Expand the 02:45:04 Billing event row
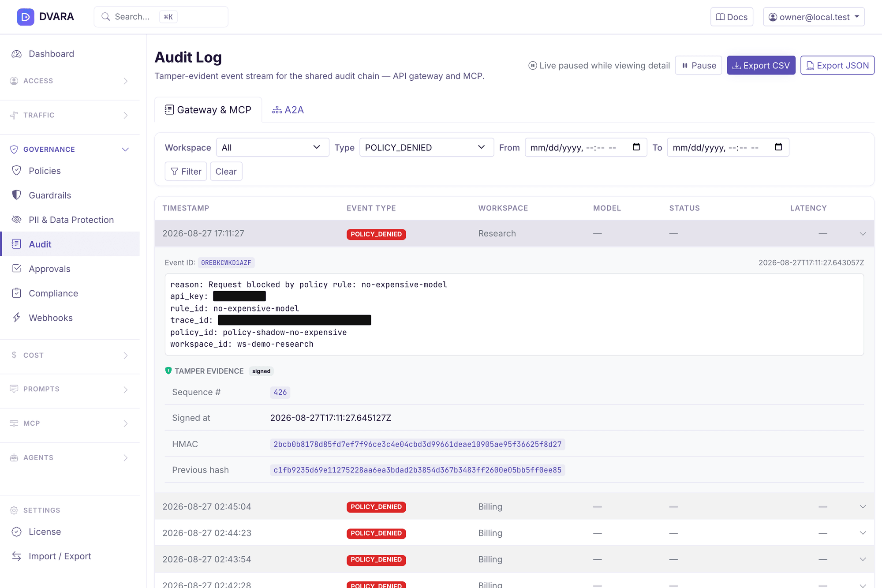The height and width of the screenshot is (588, 882). click(514, 506)
